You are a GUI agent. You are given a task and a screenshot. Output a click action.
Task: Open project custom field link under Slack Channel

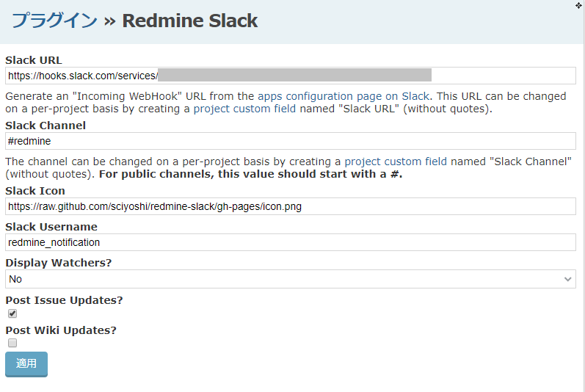[x=396, y=161]
